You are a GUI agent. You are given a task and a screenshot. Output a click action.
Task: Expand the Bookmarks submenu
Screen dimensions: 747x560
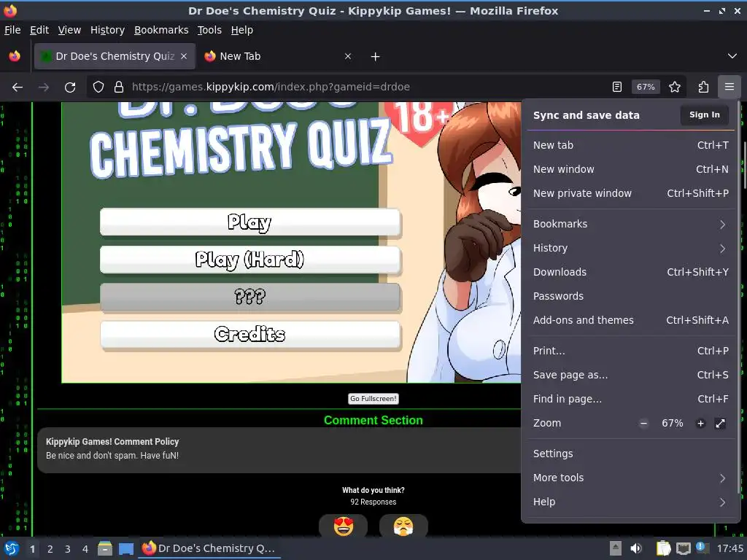(x=630, y=225)
